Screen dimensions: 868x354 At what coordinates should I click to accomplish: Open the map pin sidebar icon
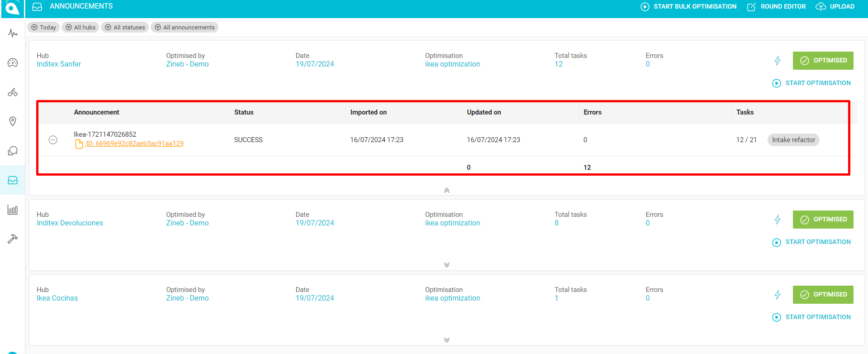pyautogui.click(x=13, y=121)
